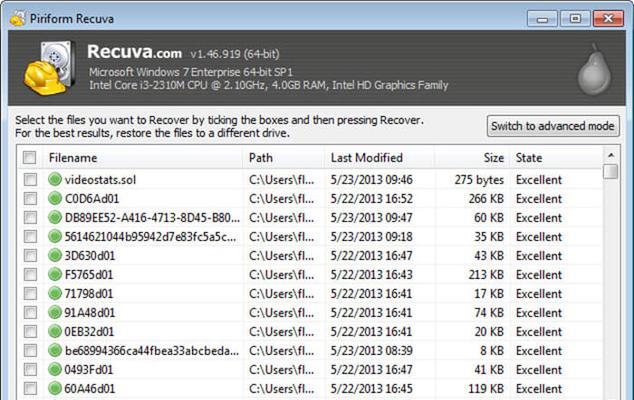Click green status dot for DB89EE52-A416 file
Image resolution: width=634 pixels, height=400 pixels.
point(55,218)
